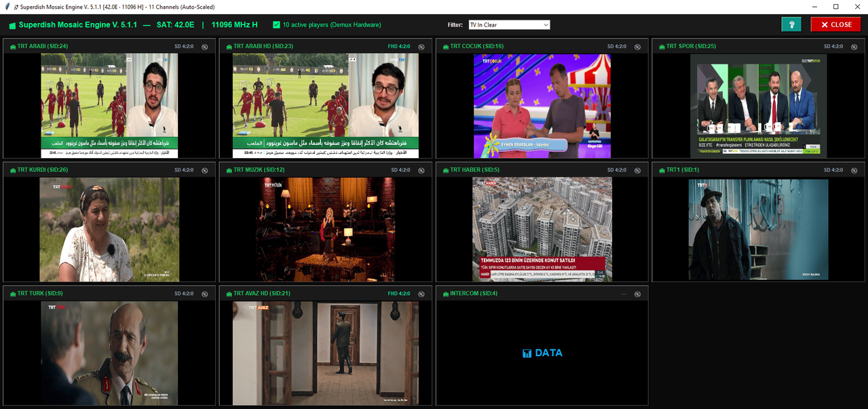Select the TRT AVAZ HD video preview
868x409 pixels.
pyautogui.click(x=326, y=353)
